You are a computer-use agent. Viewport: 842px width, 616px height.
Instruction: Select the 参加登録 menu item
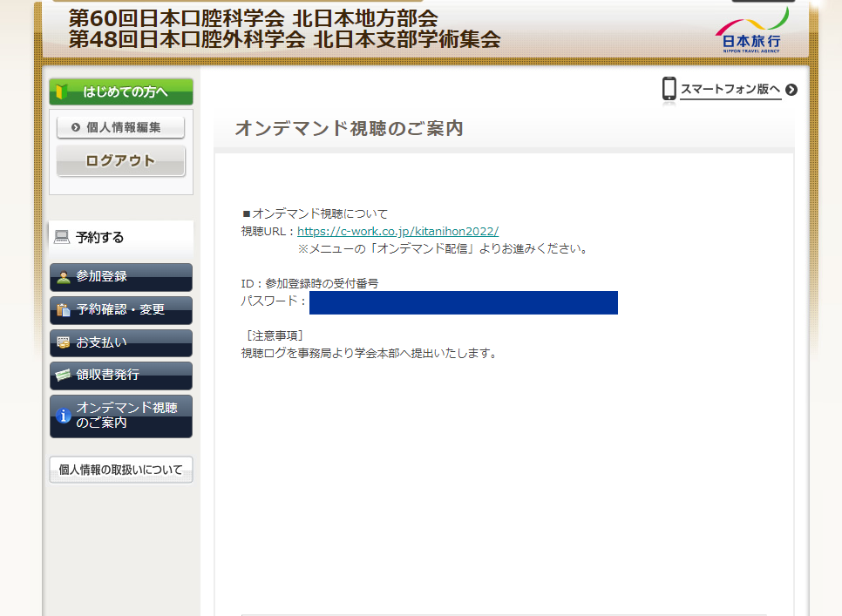[121, 277]
